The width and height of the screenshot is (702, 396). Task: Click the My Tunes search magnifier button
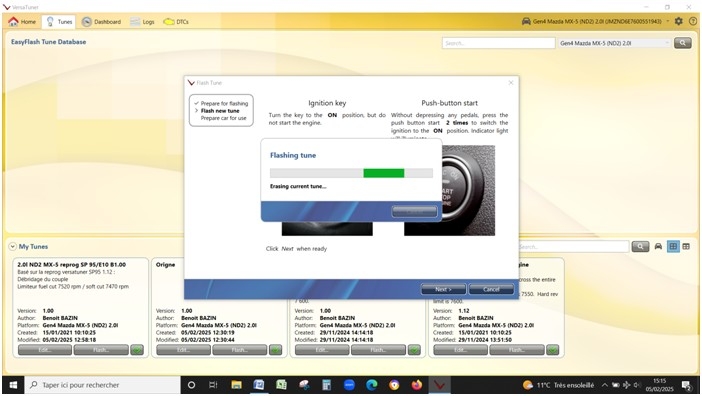pos(640,247)
